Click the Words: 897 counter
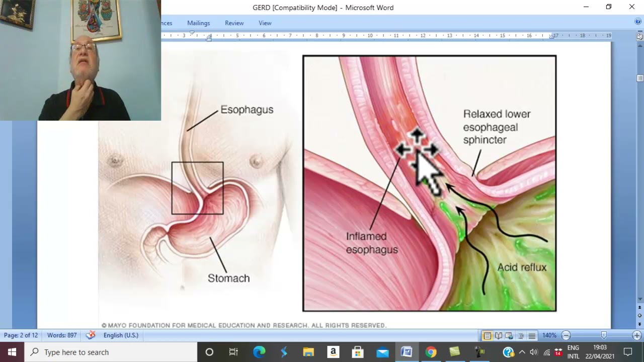The height and width of the screenshot is (362, 644). pos(62,335)
